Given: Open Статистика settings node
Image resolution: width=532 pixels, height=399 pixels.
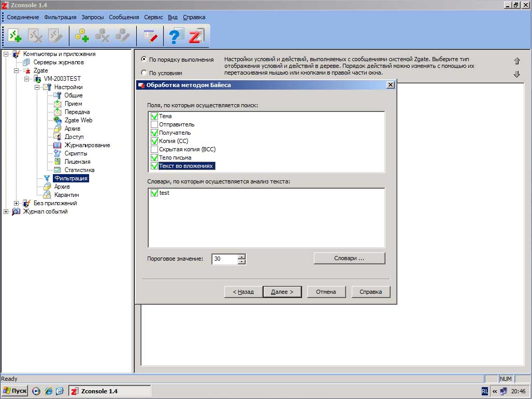Looking at the screenshot, I should 79,170.
